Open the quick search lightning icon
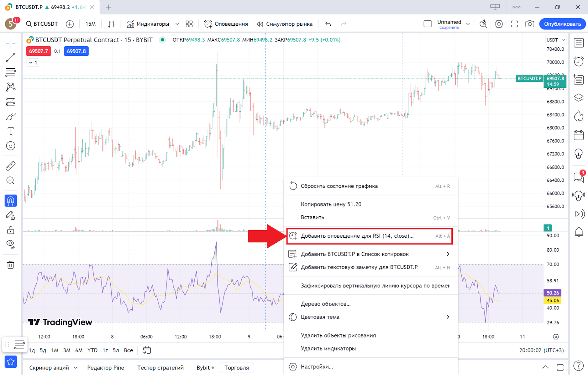Screen dimensions: 588x375 click(x=483, y=24)
